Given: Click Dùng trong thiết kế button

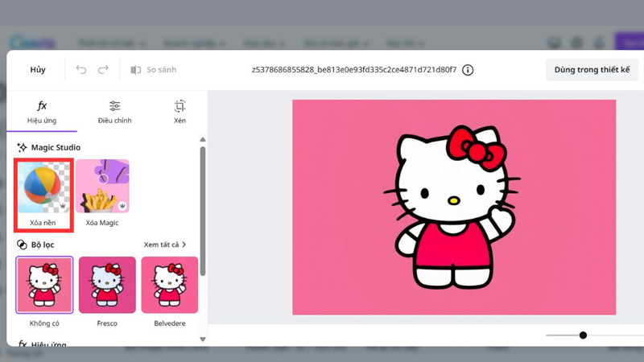Looking at the screenshot, I should point(592,70).
